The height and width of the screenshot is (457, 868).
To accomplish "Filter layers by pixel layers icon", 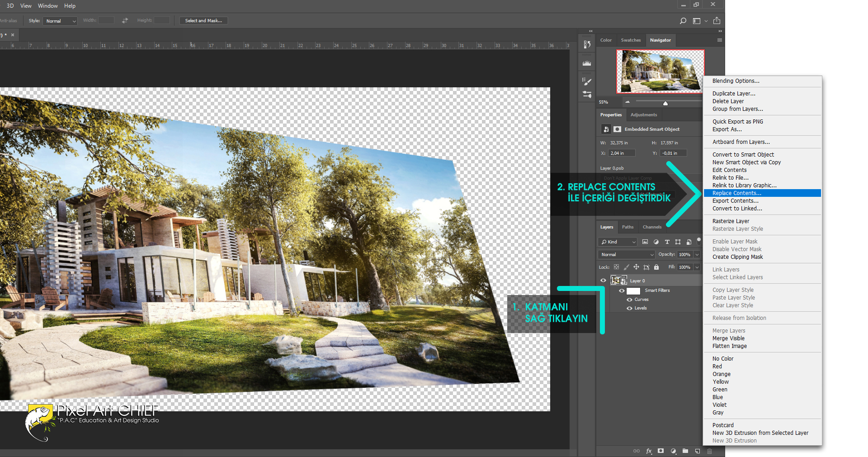I will point(645,242).
